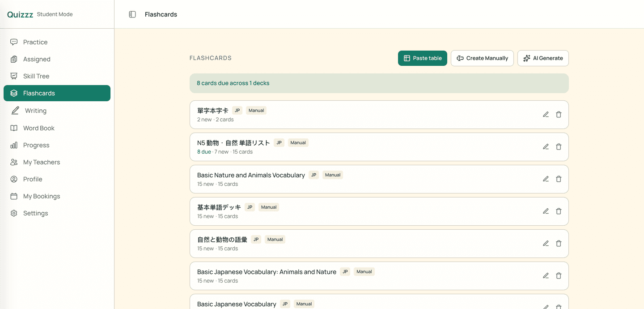Screen dimensions: 644x309
Task: Click the Writing pencil icon
Action: point(15,110)
